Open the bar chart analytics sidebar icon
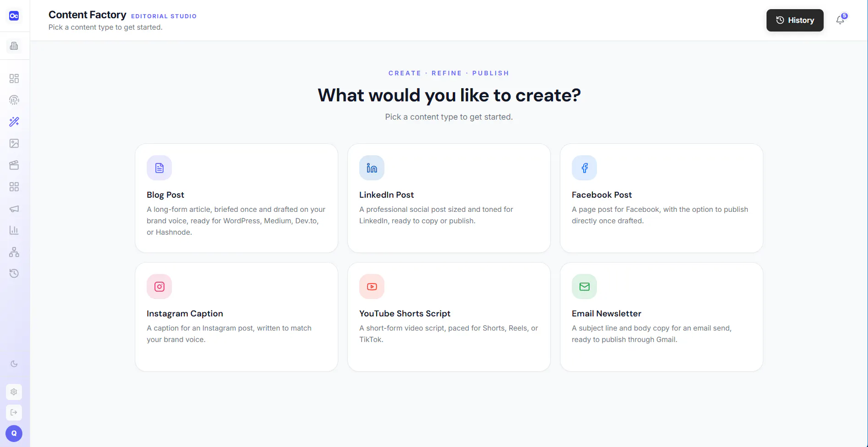Image resolution: width=868 pixels, height=447 pixels. 14,230
